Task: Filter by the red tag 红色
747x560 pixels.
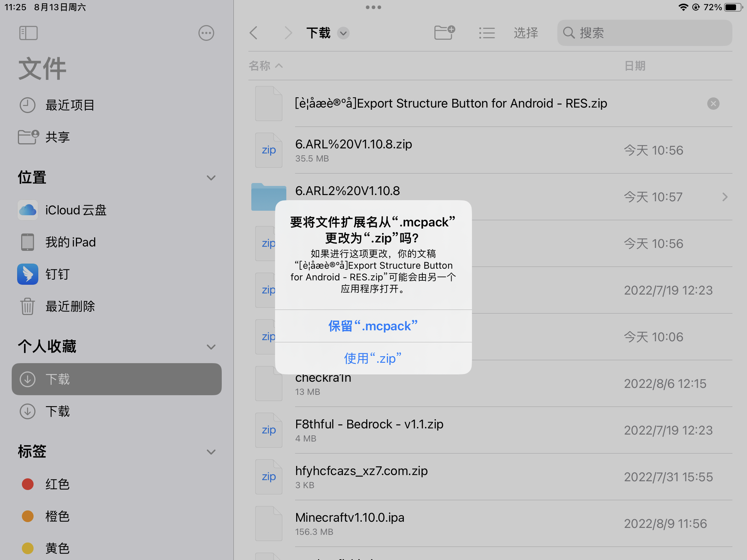Action: (117, 484)
